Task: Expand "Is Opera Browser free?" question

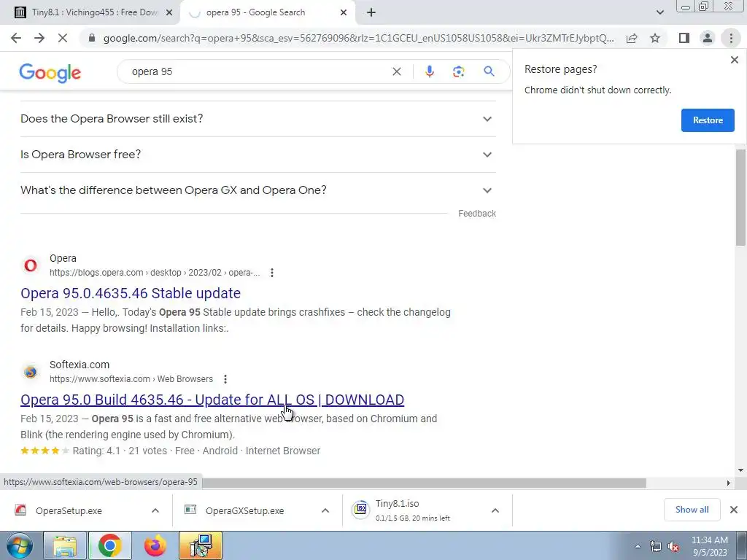Action: [258, 155]
